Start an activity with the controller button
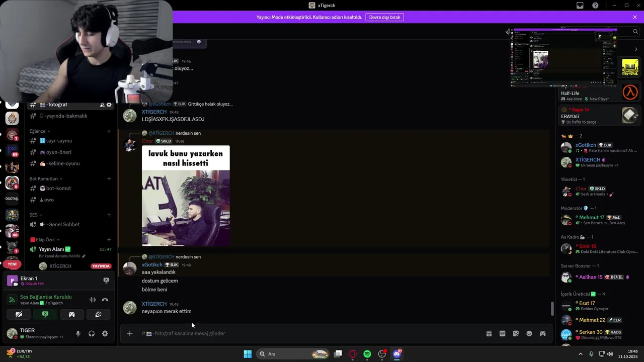Screen dimensions: 644x362 tap(71, 315)
